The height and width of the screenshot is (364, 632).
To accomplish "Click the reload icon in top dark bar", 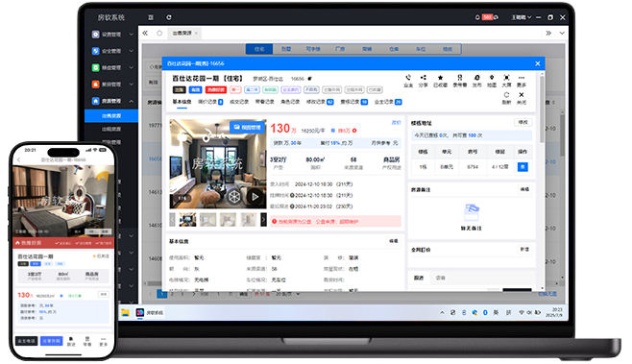I will point(168,17).
